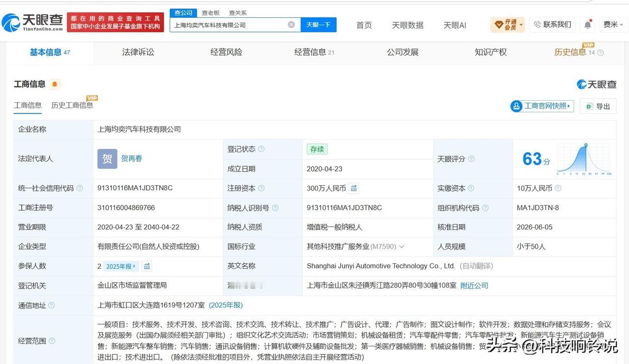Expand 工商官网快照 button

(x=542, y=106)
